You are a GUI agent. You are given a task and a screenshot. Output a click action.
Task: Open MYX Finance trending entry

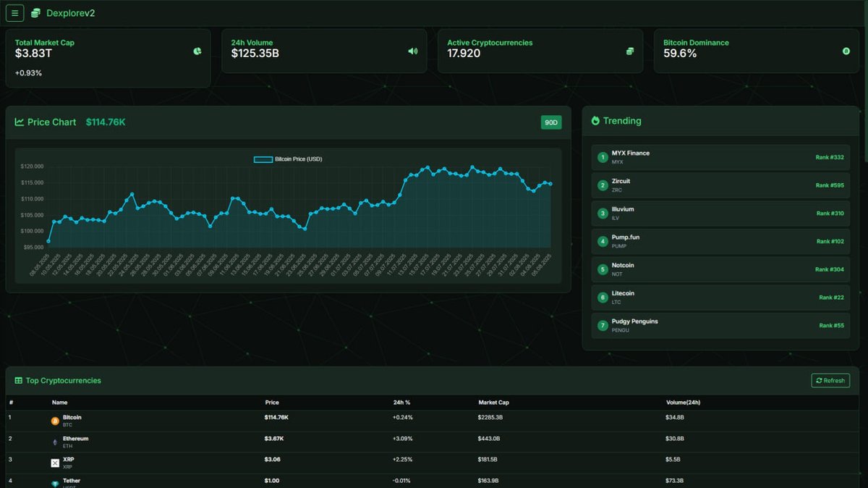[x=720, y=157]
